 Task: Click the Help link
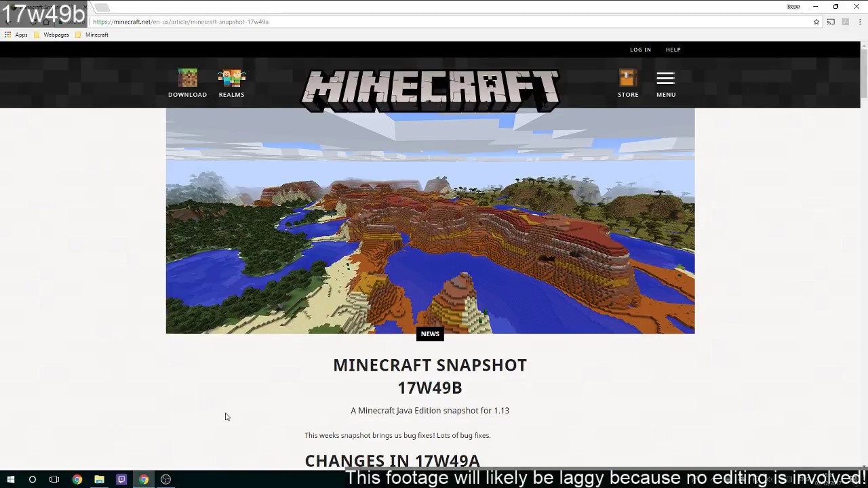coord(673,49)
